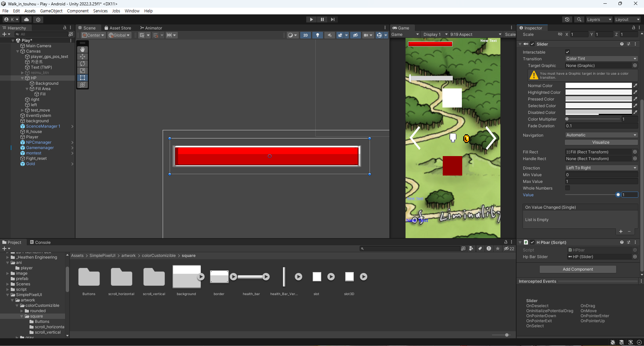Image resolution: width=644 pixels, height=346 pixels.
Task: Click the SimplePixelUI breadcrumb link
Action: click(102, 256)
